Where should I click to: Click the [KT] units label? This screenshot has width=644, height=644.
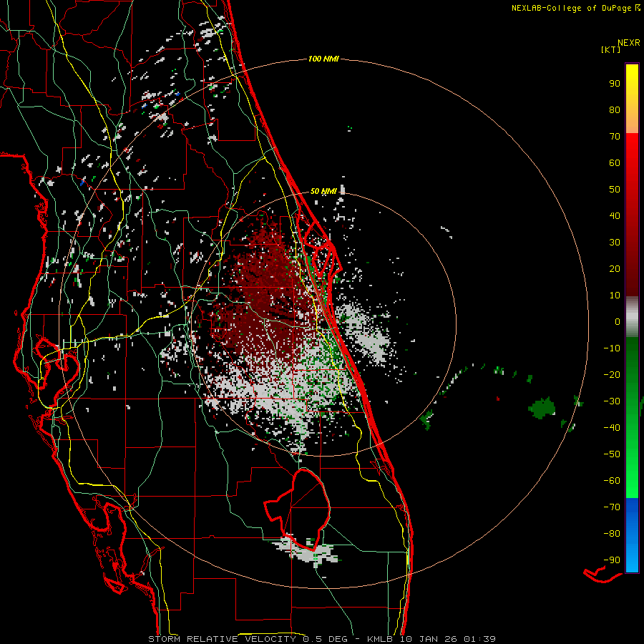[x=611, y=49]
